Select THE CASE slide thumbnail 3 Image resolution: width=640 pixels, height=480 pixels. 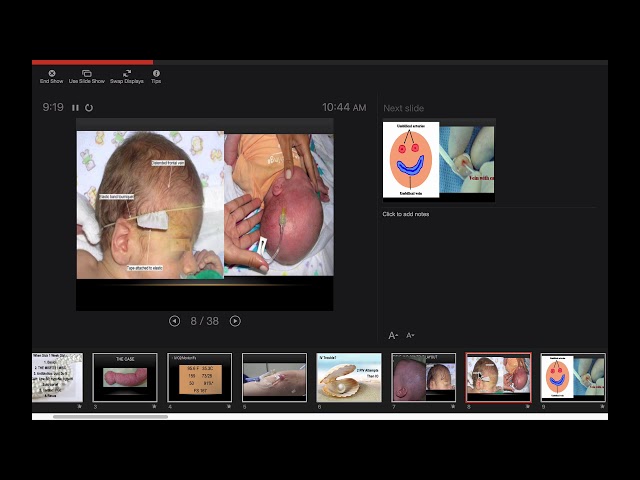pyautogui.click(x=125, y=378)
